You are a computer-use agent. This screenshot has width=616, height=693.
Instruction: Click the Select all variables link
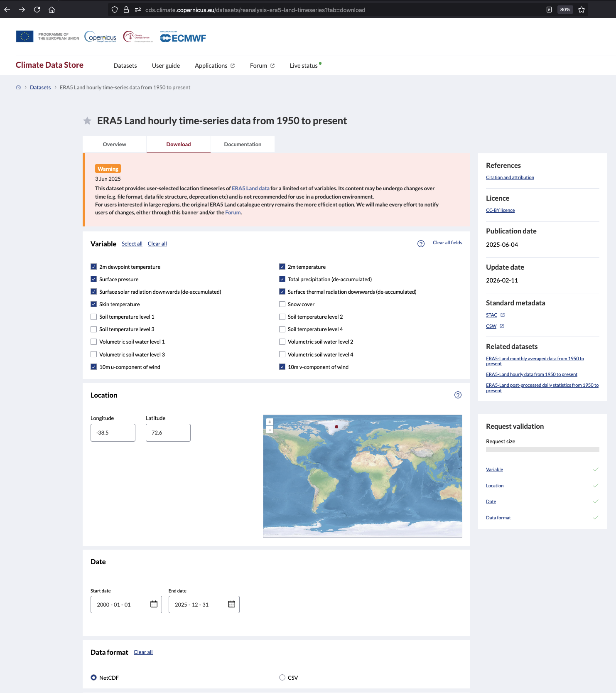point(132,244)
